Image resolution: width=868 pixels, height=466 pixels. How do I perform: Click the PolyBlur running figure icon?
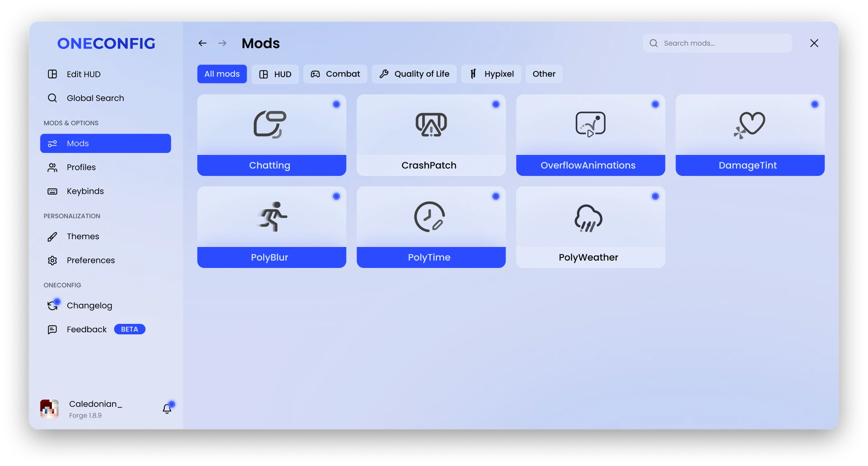tap(272, 216)
